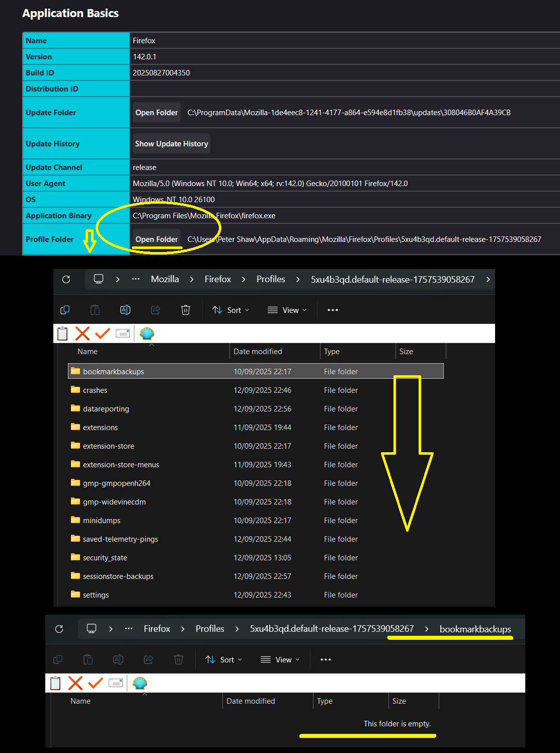
Task: Click Show Update History button
Action: 171,144
